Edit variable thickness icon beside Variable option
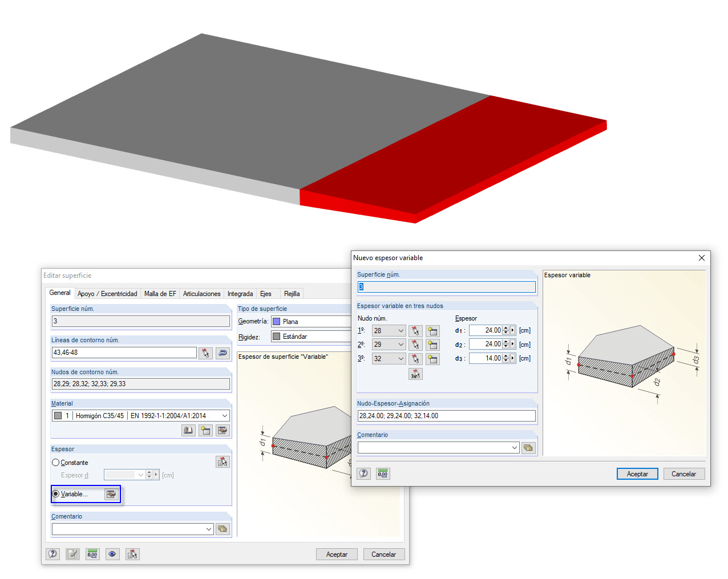The height and width of the screenshot is (579, 728). [111, 494]
